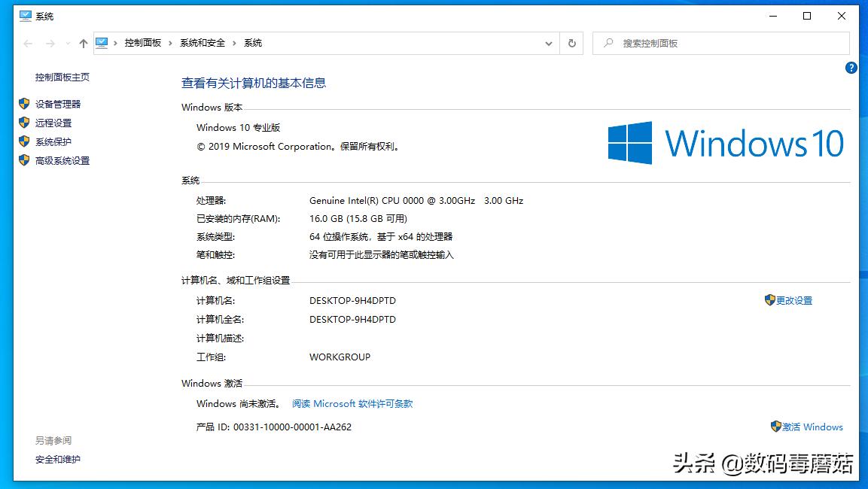Click the shield icon next to 更改设置
Image resolution: width=868 pixels, height=489 pixels.
click(x=770, y=300)
